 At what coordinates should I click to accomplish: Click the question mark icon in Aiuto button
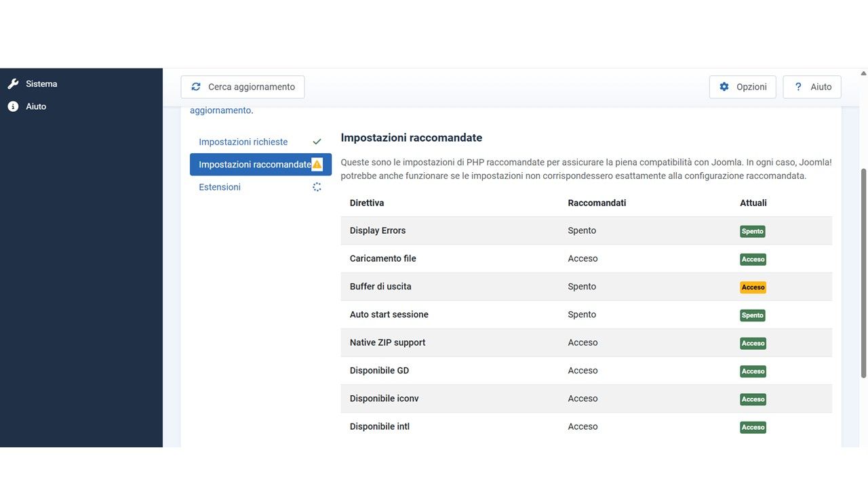(x=798, y=87)
